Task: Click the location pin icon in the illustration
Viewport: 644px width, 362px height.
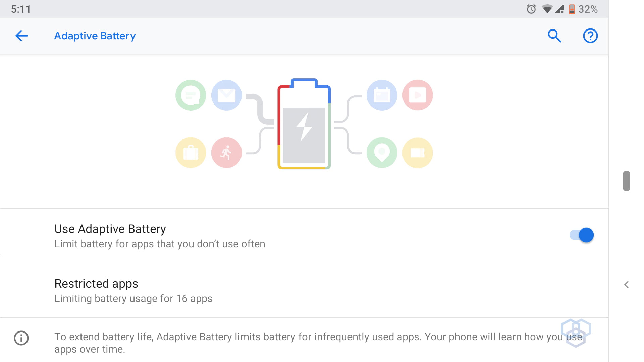Action: coord(382,153)
